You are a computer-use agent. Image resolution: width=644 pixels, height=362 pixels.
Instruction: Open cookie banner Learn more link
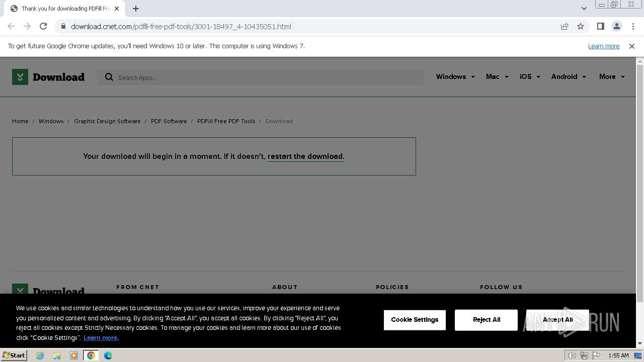click(101, 337)
